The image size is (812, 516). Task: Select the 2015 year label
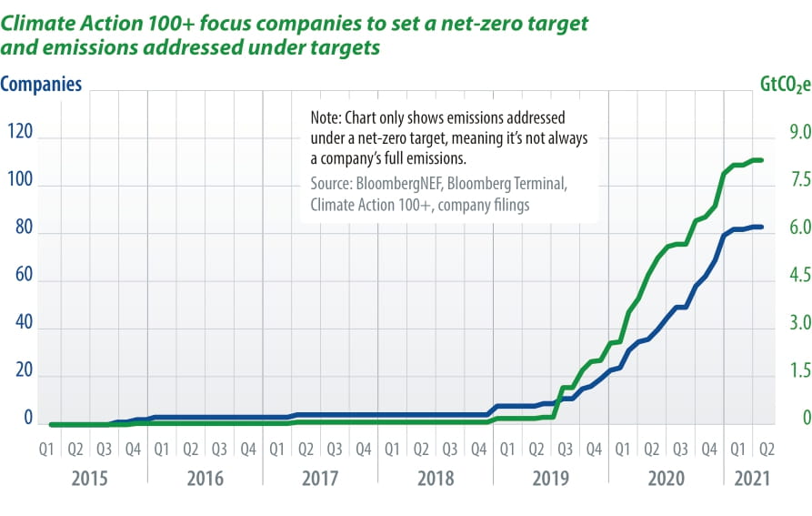[x=89, y=479]
